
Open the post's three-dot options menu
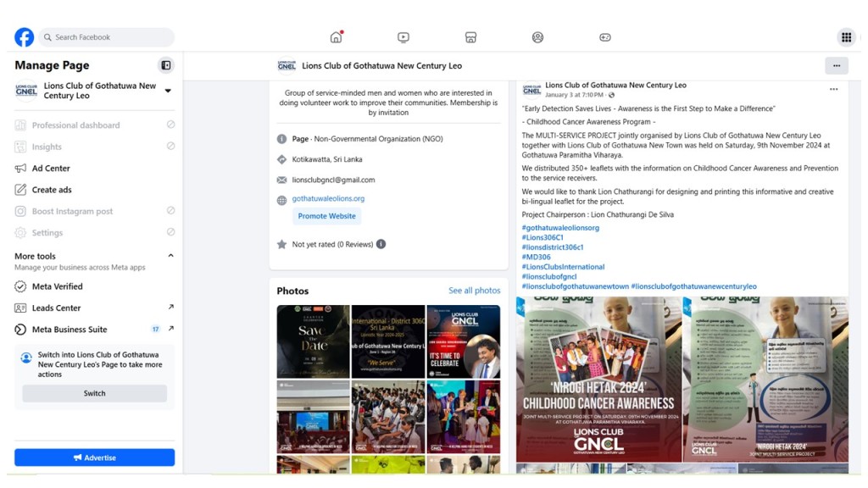tap(834, 89)
